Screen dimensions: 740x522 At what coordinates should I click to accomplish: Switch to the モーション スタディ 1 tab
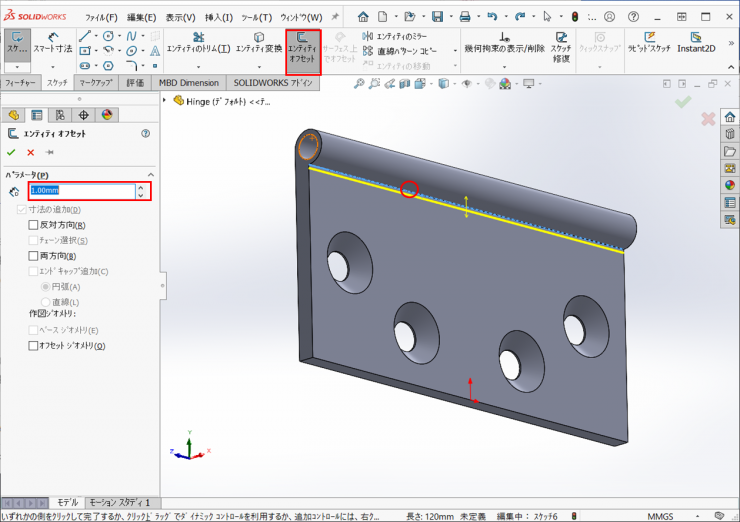coord(119,502)
